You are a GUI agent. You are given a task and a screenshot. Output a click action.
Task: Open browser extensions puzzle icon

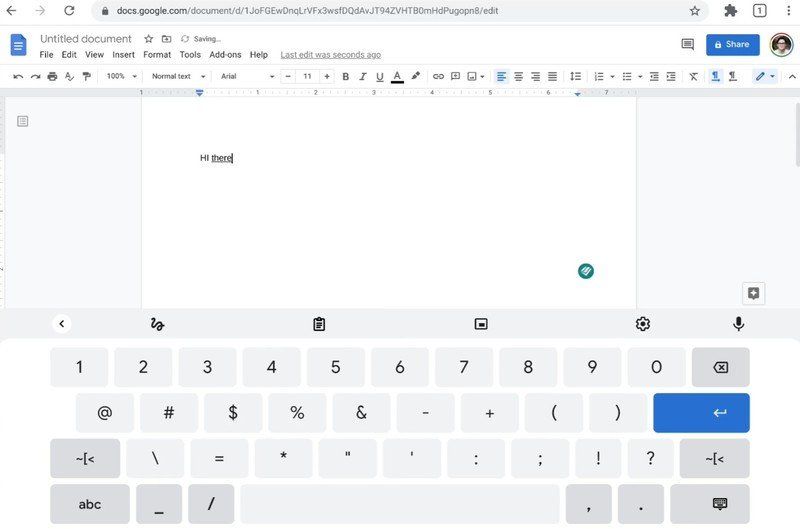tap(731, 11)
